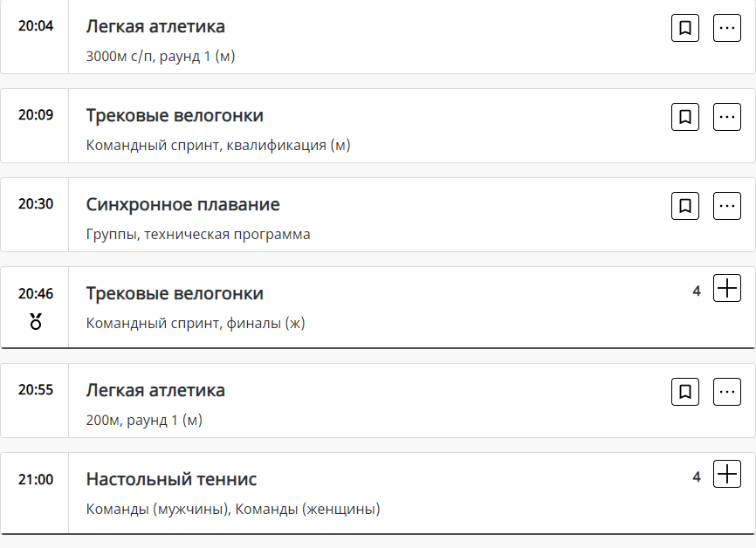Click the count 4 next to Настольный теннис
Image resolution: width=756 pixels, height=548 pixels.
pyautogui.click(x=697, y=476)
